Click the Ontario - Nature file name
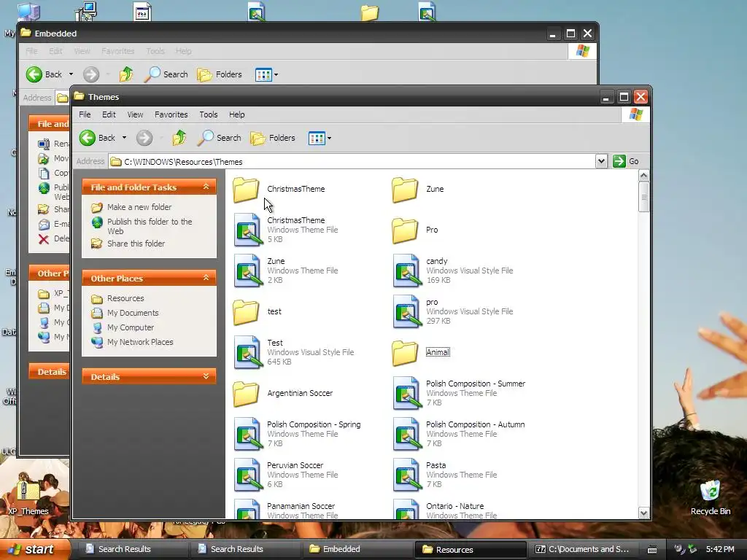This screenshot has height=560, width=747. (454, 506)
